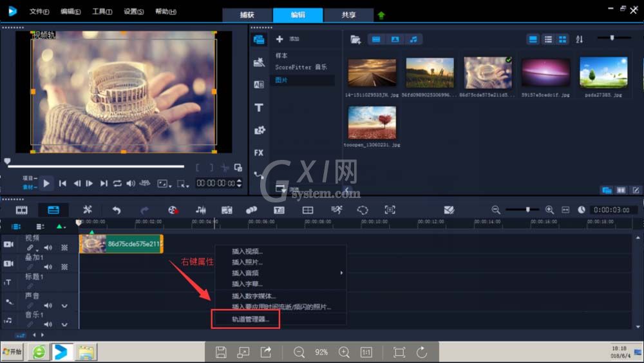Open the 设置 menu
The image size is (644, 363).
point(133,12)
